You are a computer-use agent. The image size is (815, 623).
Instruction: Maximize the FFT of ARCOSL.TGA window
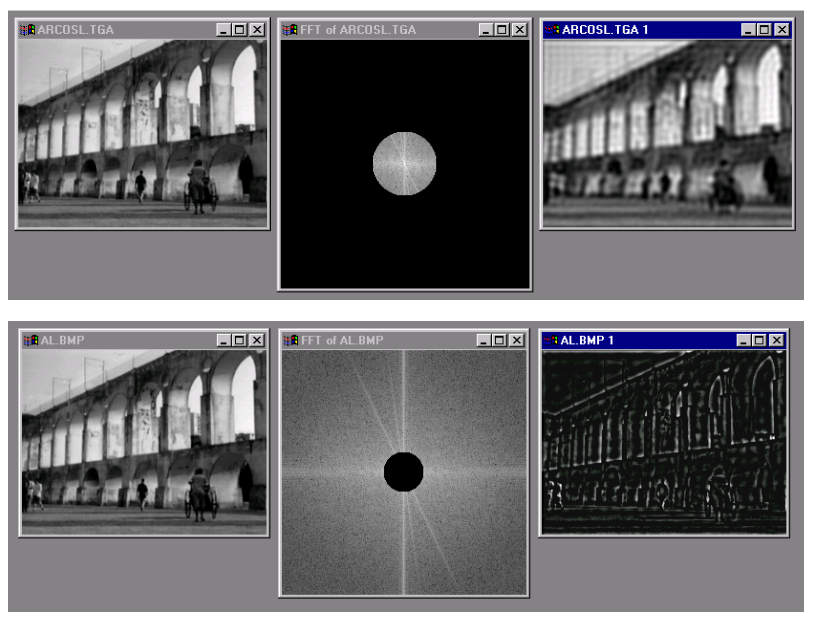tap(502, 30)
